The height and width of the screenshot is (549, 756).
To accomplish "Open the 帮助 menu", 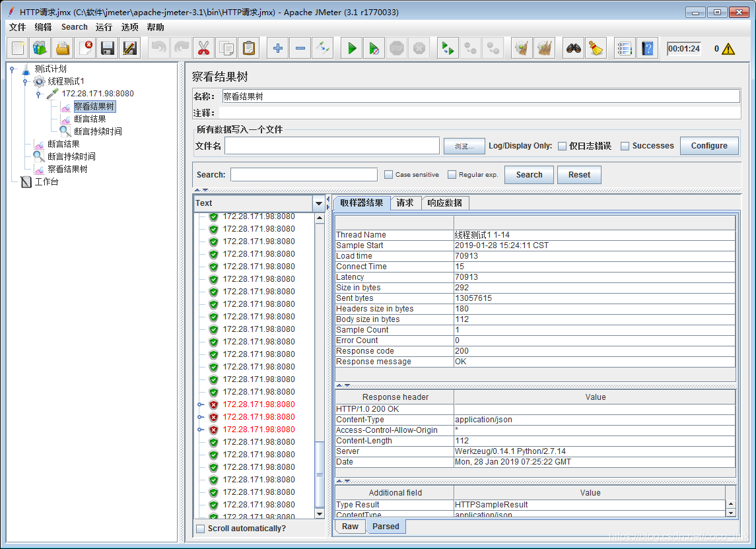I will [155, 27].
